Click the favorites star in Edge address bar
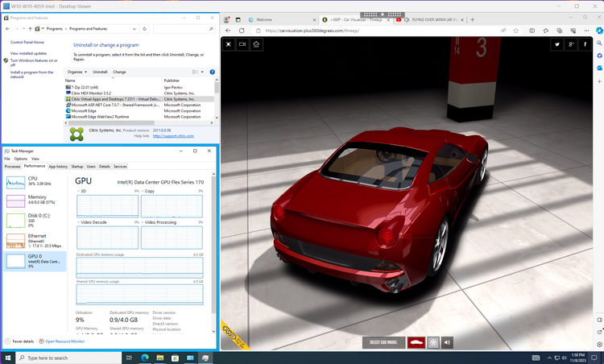 point(515,31)
